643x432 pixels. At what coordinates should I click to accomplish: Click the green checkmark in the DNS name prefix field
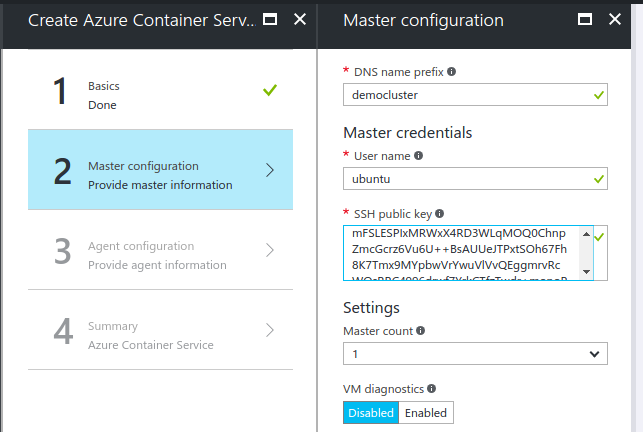(599, 95)
